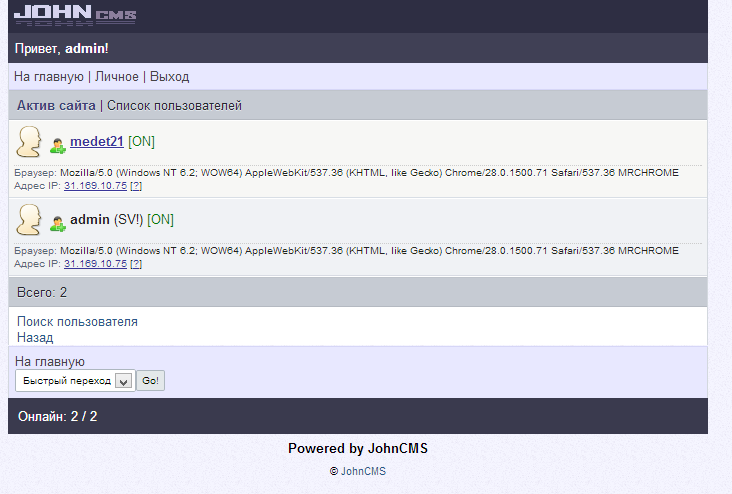The image size is (732, 494).
Task: Open Поиск пользователя link
Action: (77, 322)
